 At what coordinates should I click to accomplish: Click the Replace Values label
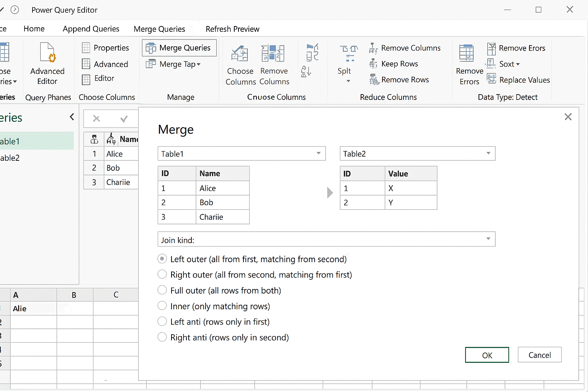point(524,80)
